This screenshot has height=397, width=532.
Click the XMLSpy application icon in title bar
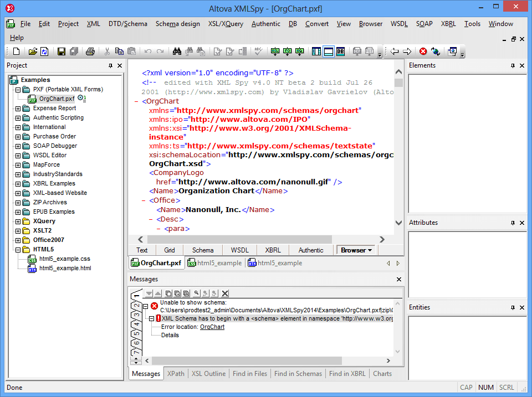(10, 8)
